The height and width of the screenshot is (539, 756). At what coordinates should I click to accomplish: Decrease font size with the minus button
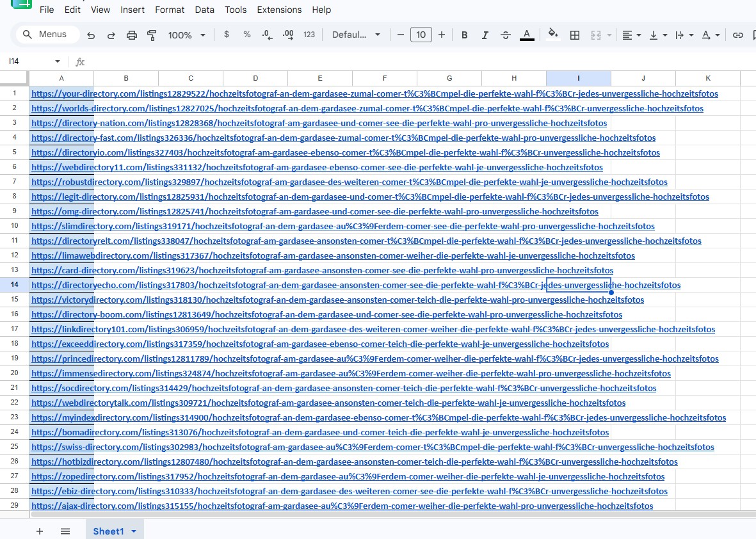click(x=400, y=35)
